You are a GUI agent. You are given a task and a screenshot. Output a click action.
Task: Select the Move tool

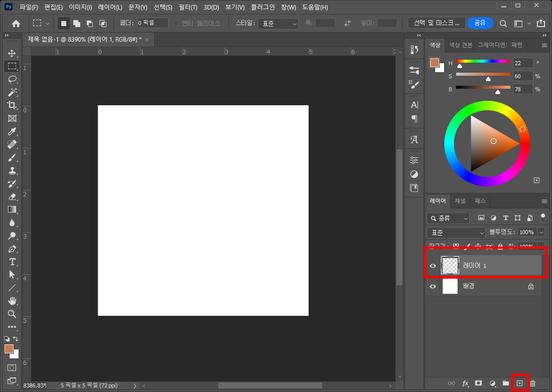12,53
